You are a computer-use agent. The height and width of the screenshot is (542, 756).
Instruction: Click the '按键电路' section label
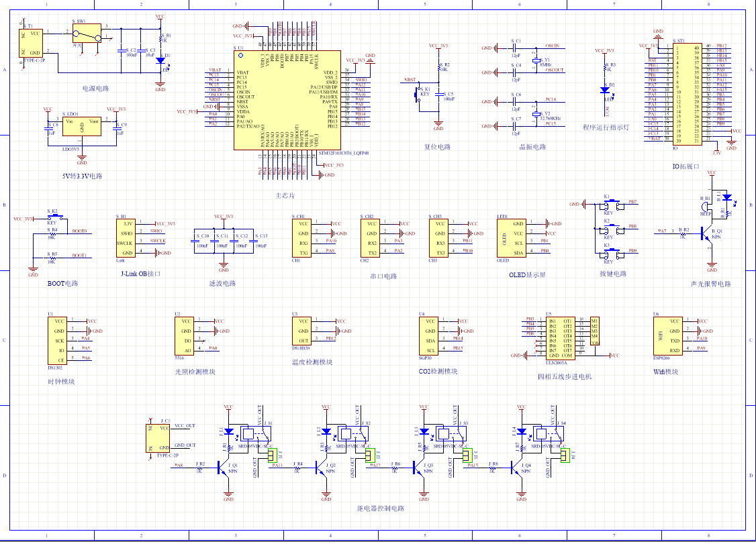coord(613,274)
